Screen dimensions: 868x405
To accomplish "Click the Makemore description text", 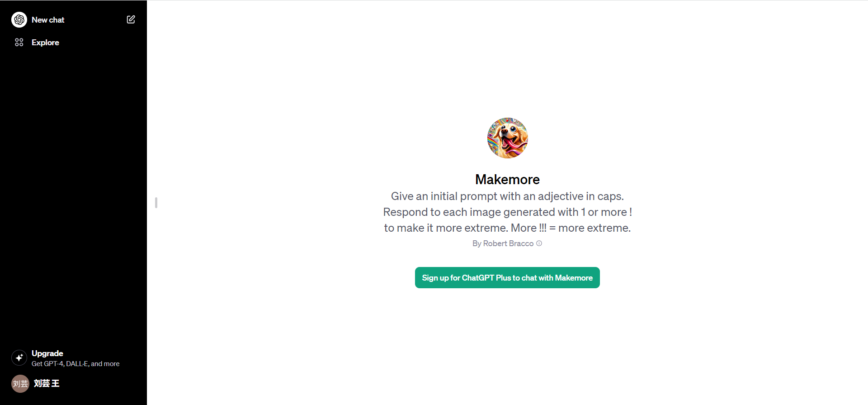I will (x=507, y=212).
